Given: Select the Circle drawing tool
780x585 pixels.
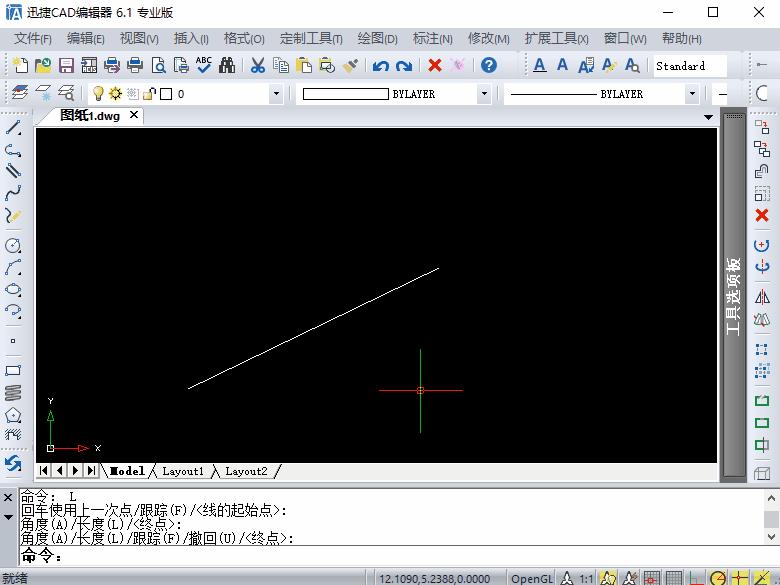Looking at the screenshot, I should [x=13, y=246].
